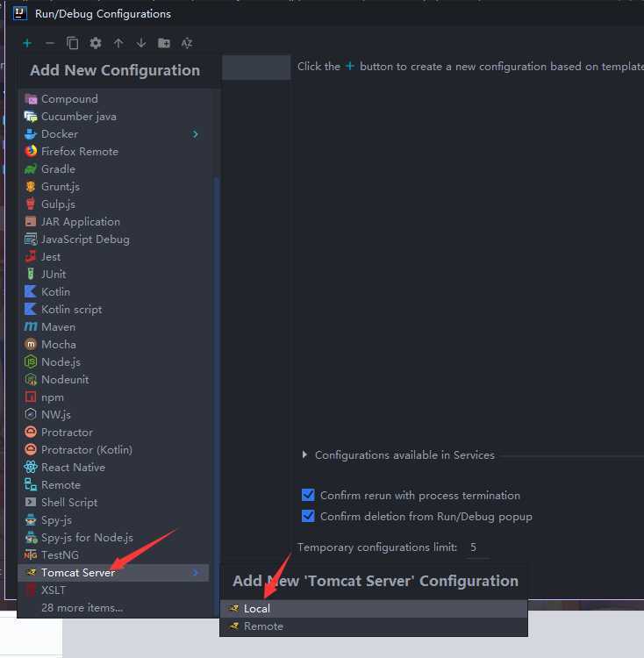The height and width of the screenshot is (658, 644).
Task: Click the IntelliJ logo in title bar
Action: click(x=20, y=13)
